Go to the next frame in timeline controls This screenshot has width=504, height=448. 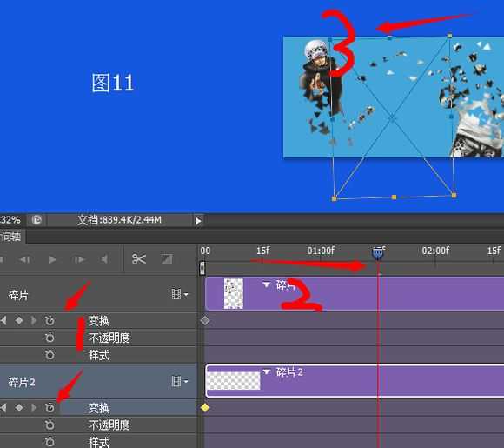click(x=79, y=259)
